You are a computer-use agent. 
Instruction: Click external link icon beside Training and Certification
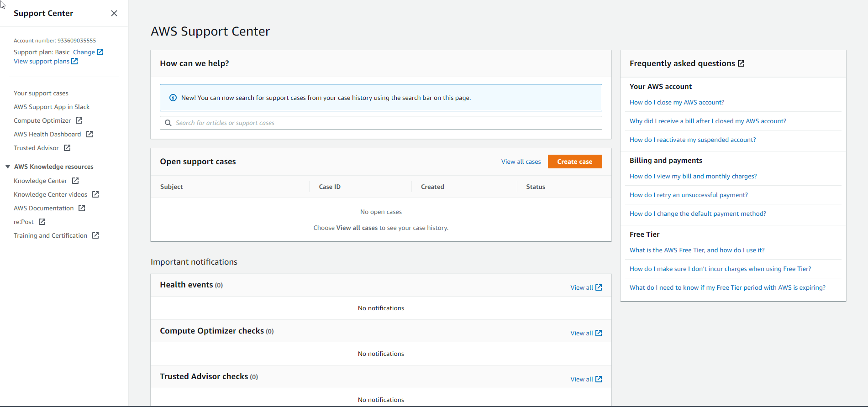[95, 235]
